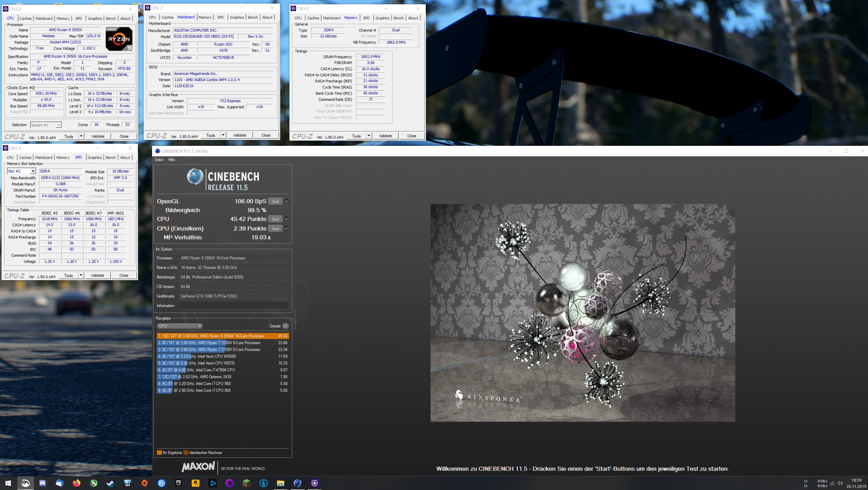Open Tools dropdown arrow in CPU window
Screen dimensions: 868x490
(81, 136)
